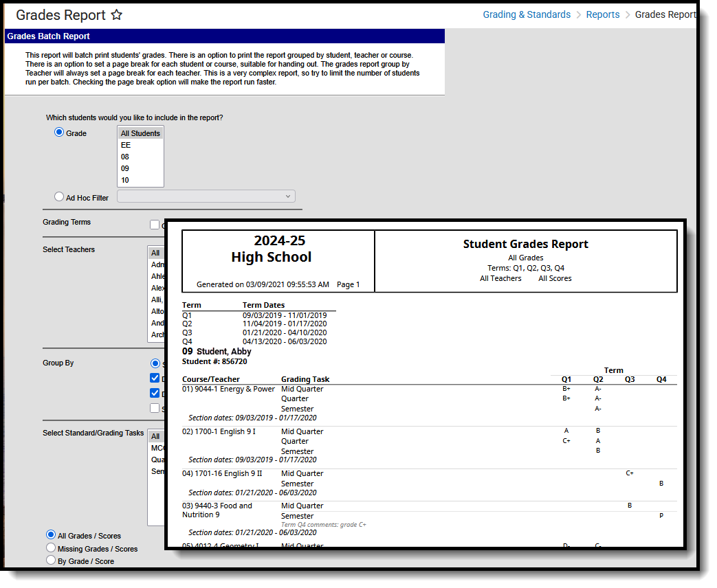This screenshot has width=717, height=588.
Task: Click Generated on 03/09/2021 timestamp
Action: click(x=263, y=284)
